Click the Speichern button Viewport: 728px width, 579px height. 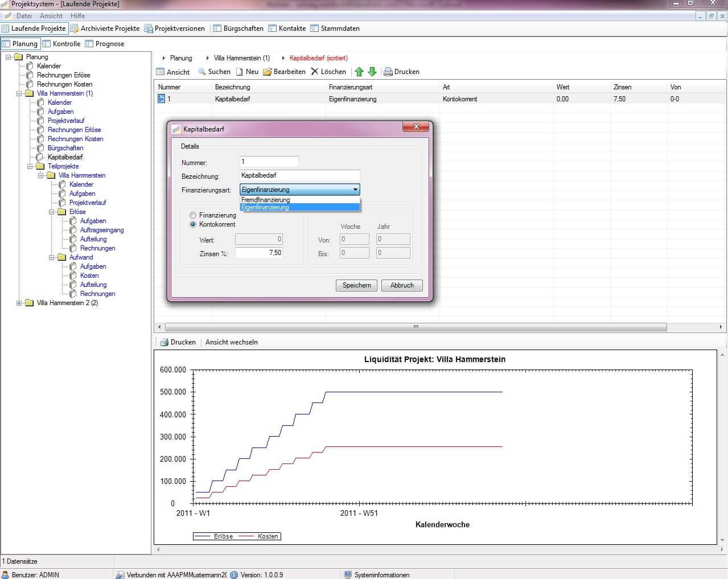point(356,285)
